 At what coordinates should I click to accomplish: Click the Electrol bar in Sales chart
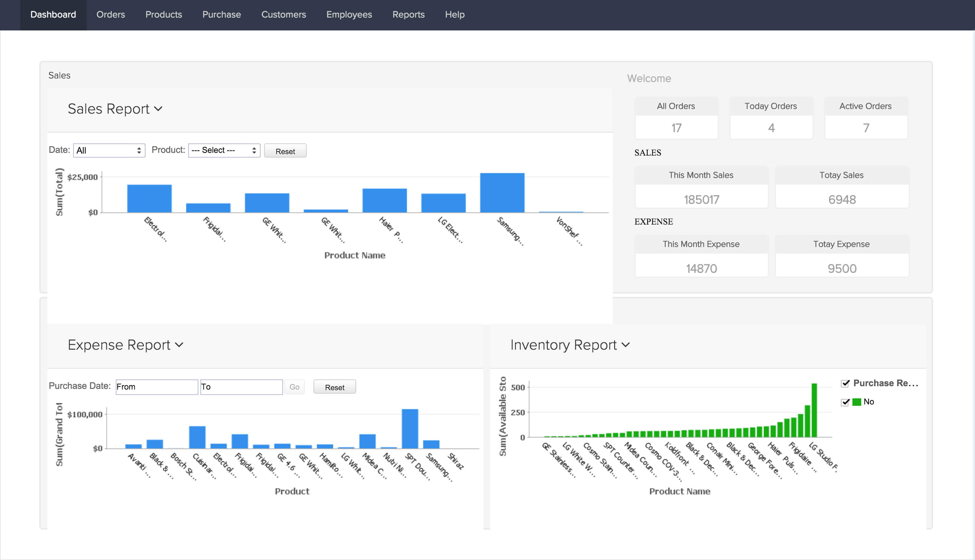tap(149, 199)
